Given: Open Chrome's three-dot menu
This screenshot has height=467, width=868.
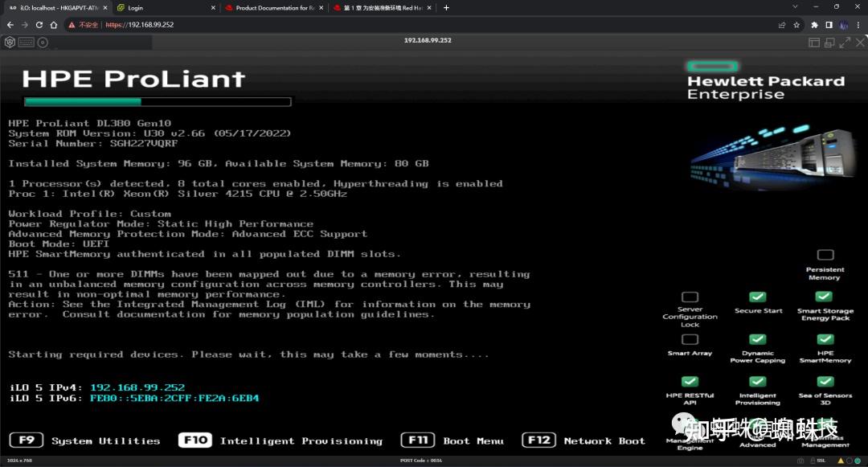Looking at the screenshot, I should (858, 25).
